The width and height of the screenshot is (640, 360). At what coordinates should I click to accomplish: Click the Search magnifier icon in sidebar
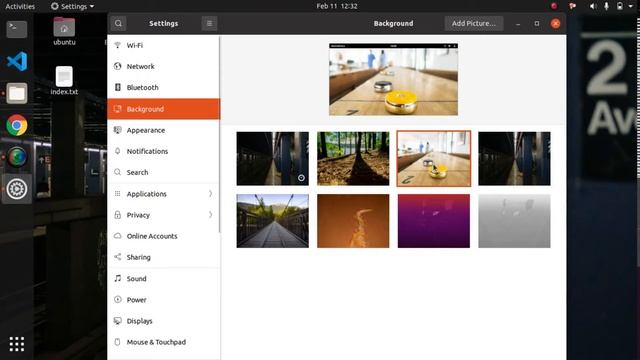(x=118, y=172)
